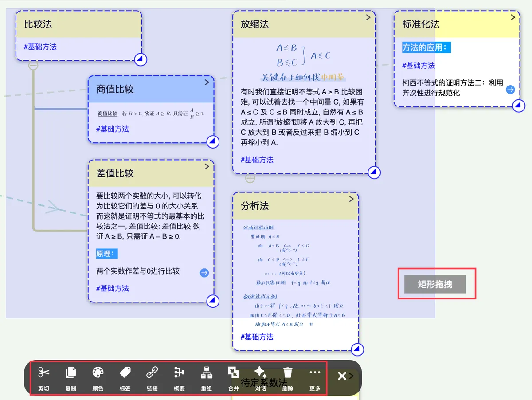Click the 矩形拖拽 button
532x400 pixels.
tap(435, 284)
